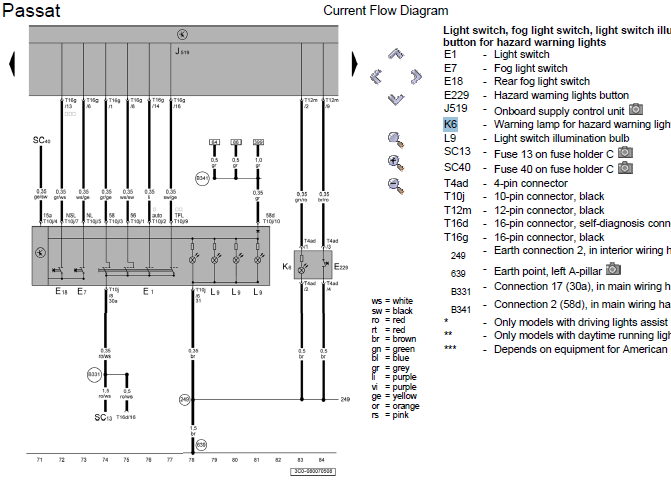This screenshot has width=671, height=500.
Task: Zoom out with the minus magnifier
Action: click(396, 185)
